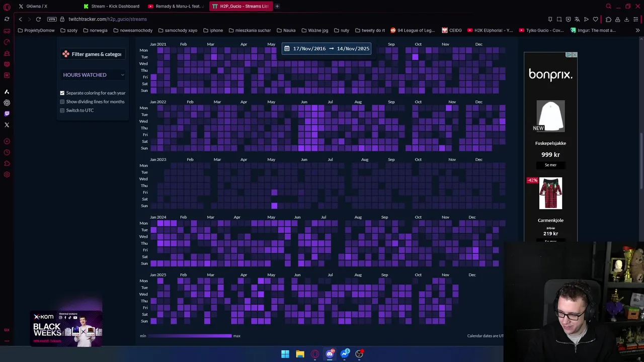Open the ProjektyDomow bookmarks folder

coord(36,30)
